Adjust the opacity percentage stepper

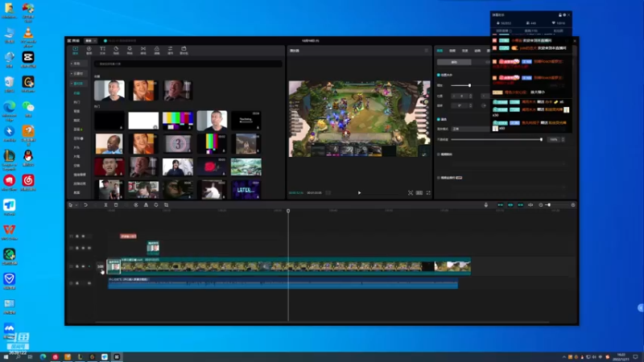(x=563, y=139)
